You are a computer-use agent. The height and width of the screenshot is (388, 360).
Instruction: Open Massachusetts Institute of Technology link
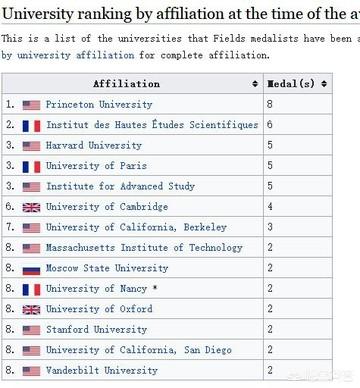(144, 248)
